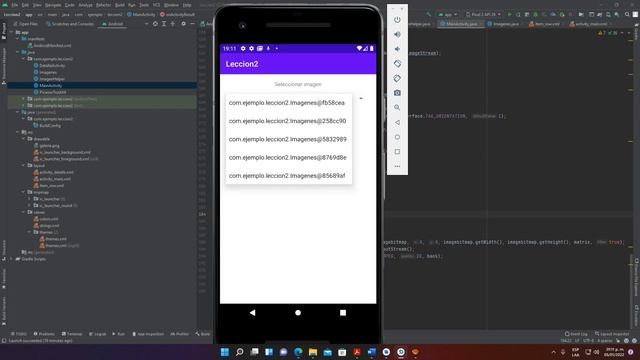The image size is (640, 360).
Task: Tap the Android back navigation button
Action: [253, 313]
